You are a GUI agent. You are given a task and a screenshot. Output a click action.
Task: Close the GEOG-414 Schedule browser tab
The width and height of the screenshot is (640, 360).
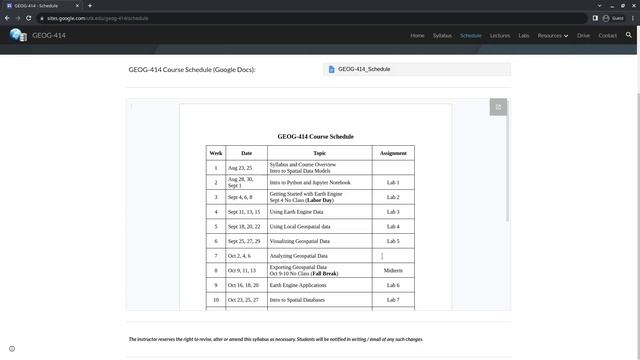77,6
